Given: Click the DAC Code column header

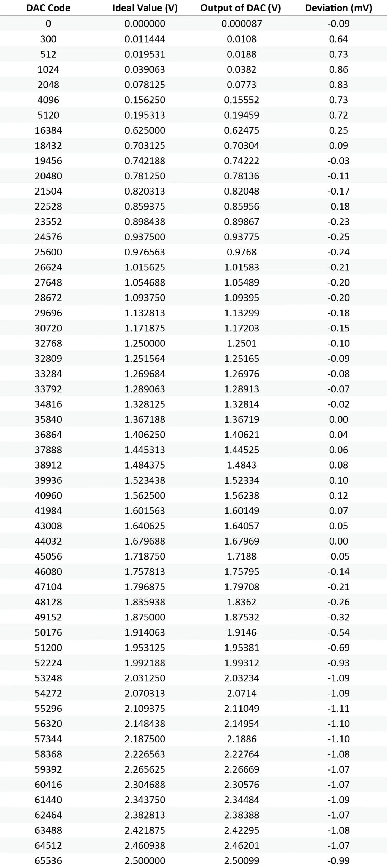Looking at the screenshot, I should pos(48,8).
